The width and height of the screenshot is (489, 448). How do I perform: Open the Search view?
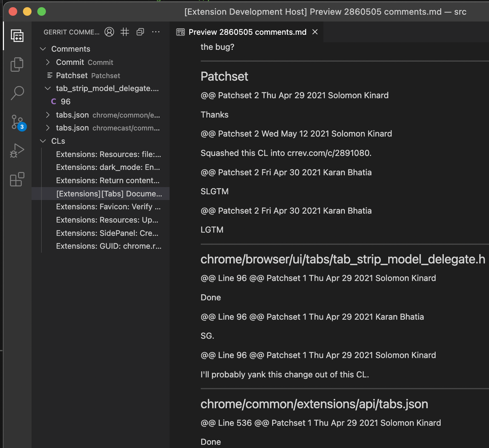(17, 93)
